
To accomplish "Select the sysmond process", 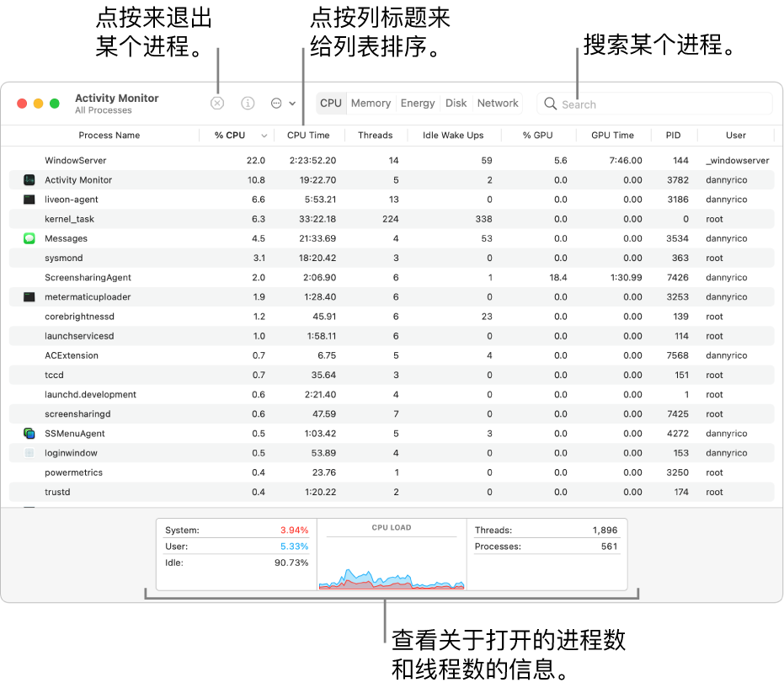I will (x=392, y=258).
